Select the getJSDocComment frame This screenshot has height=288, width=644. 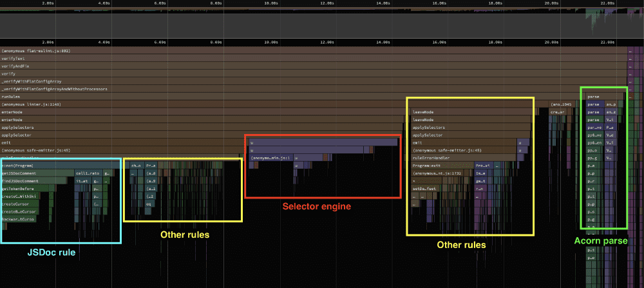(x=35, y=173)
